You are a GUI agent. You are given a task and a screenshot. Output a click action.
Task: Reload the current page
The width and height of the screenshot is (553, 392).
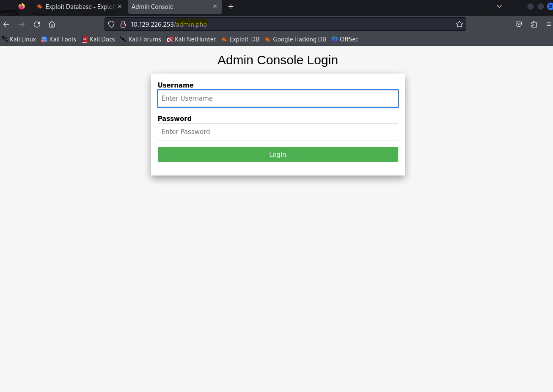37,24
